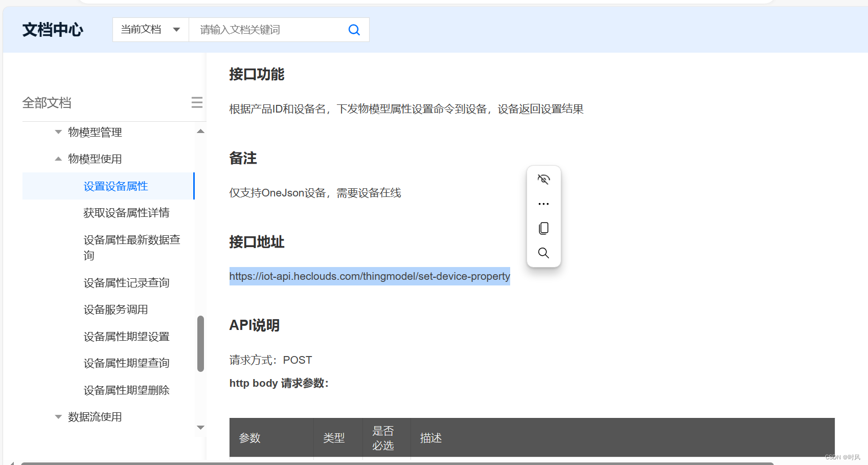
Task: Click the upward arrow atop the sidebar scrollbar
Action: click(200, 131)
